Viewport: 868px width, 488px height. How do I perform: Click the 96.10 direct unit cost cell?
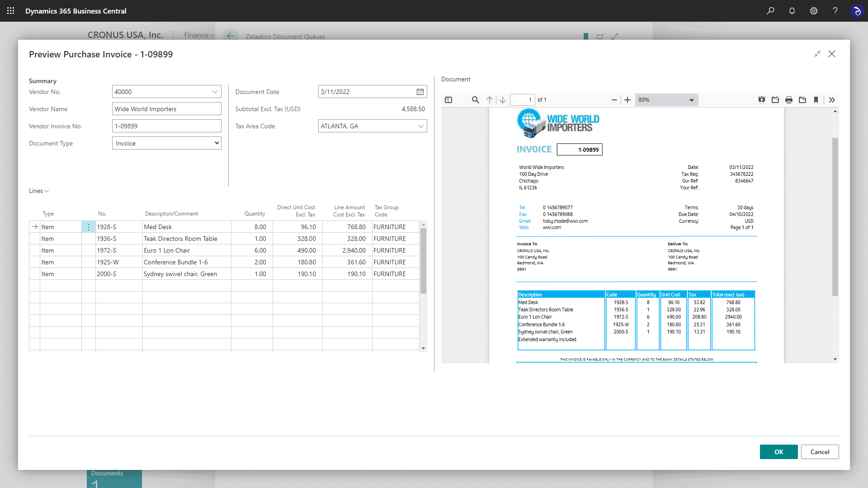pyautogui.click(x=297, y=227)
